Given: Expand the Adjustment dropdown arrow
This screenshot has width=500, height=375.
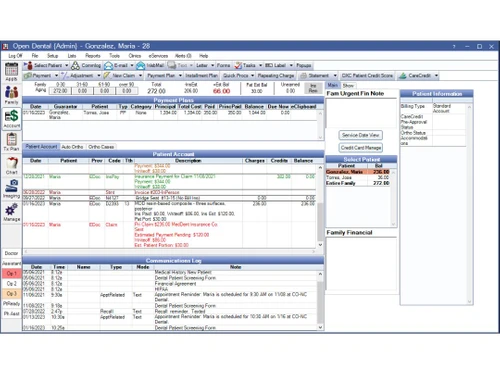Looking at the screenshot, I should click(x=99, y=76).
